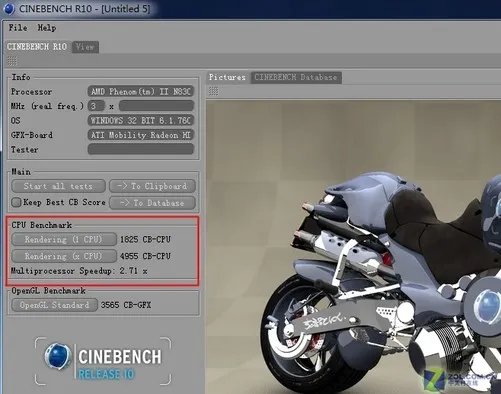Run the Rendering (1 CPU) benchmark

tap(64, 239)
